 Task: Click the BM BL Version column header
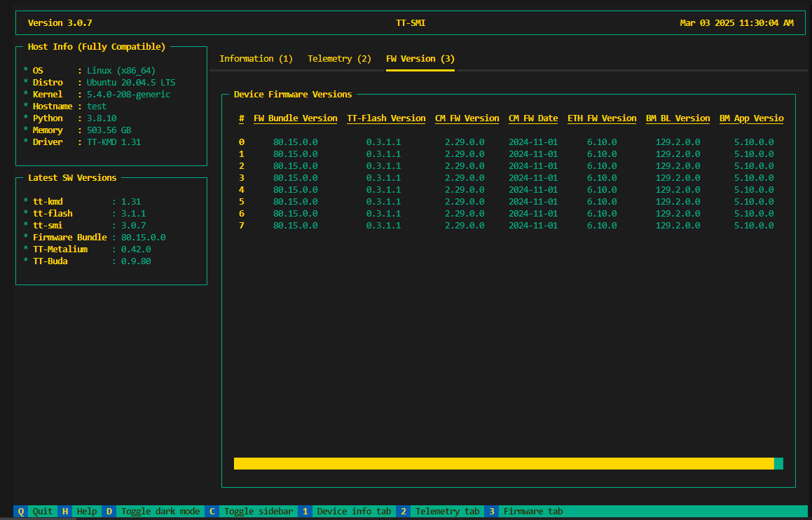tap(677, 118)
